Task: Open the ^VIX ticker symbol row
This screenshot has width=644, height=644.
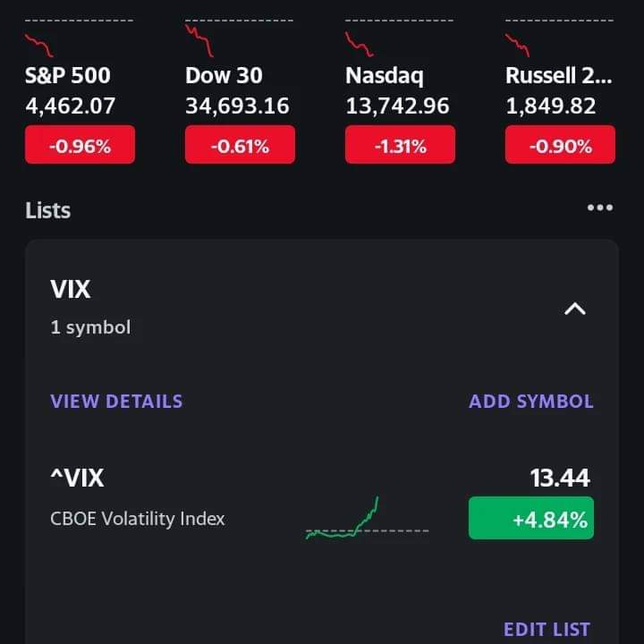Action: (322, 502)
